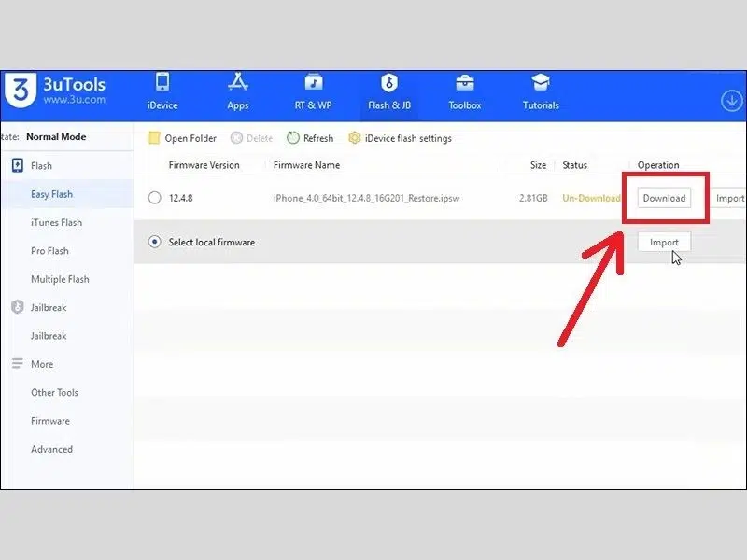Click Import in the local firmware row

point(664,243)
